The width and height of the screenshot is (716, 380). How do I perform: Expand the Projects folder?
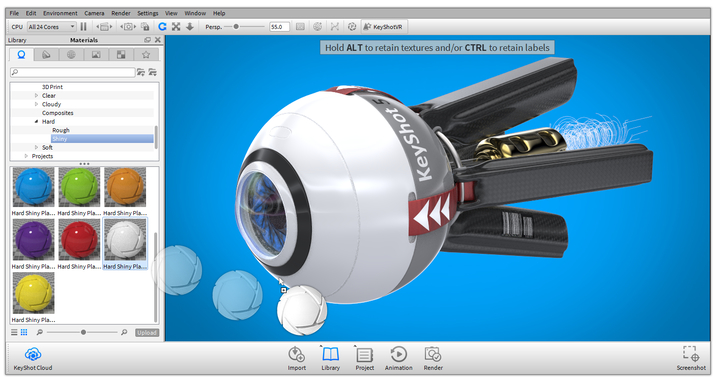point(26,156)
